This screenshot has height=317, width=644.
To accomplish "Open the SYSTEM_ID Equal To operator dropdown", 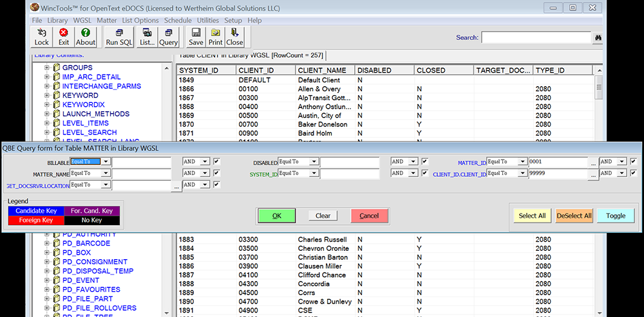I will tap(314, 173).
